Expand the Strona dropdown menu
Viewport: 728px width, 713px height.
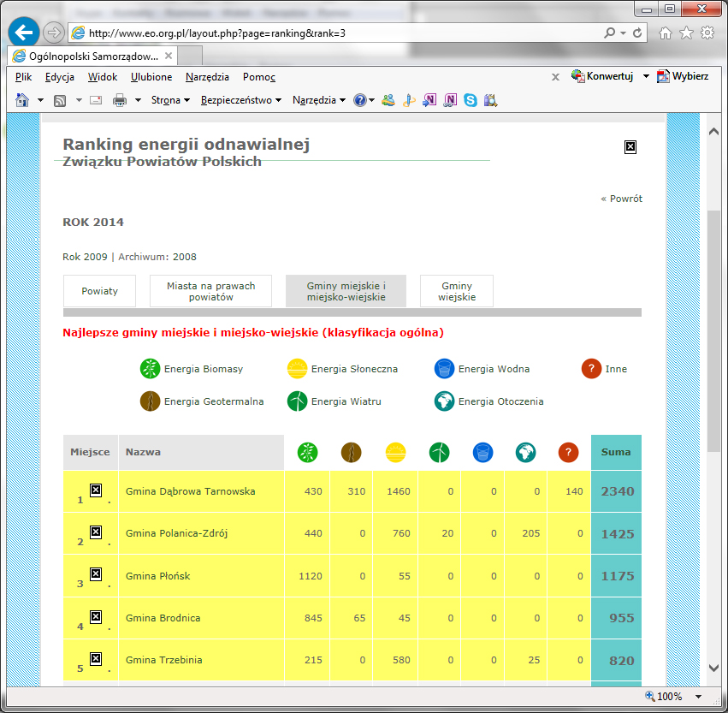(171, 100)
